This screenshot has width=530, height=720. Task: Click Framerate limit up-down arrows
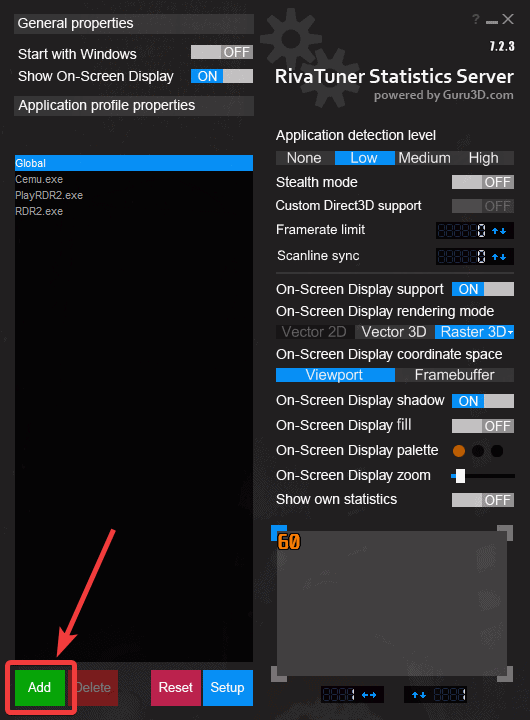coord(499,231)
